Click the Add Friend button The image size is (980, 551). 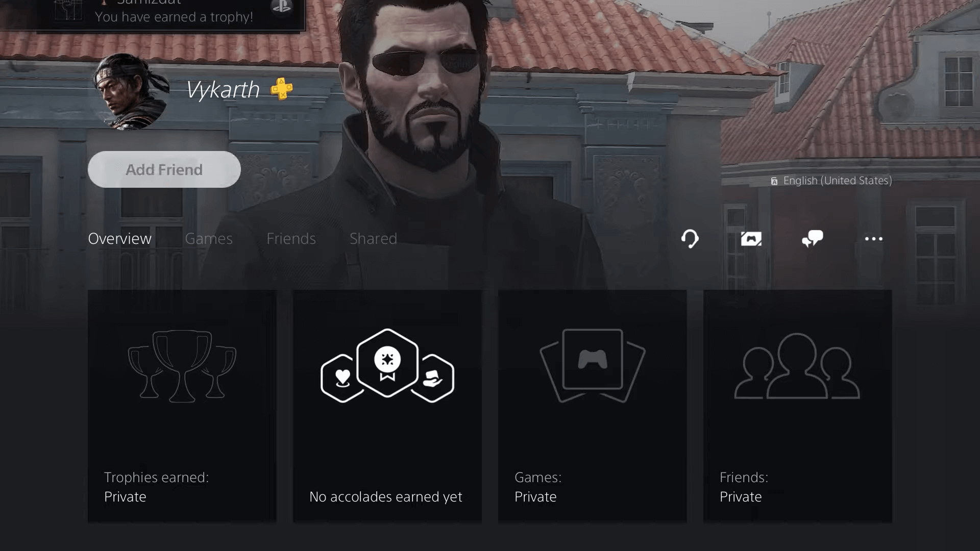tap(163, 169)
